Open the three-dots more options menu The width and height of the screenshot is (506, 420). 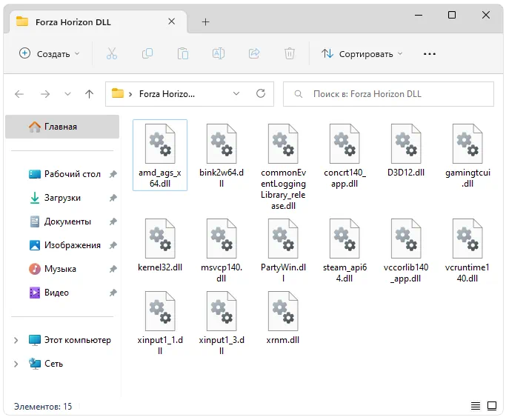pyautogui.click(x=430, y=54)
